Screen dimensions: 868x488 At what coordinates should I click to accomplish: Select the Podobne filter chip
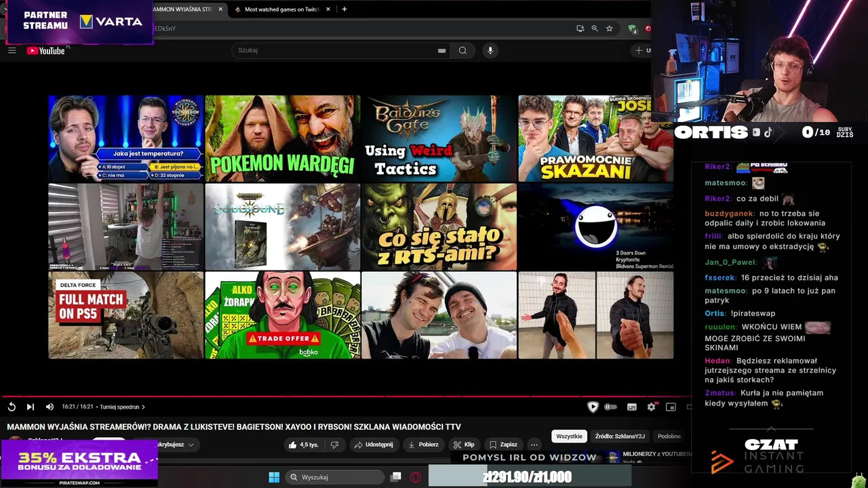tap(669, 436)
